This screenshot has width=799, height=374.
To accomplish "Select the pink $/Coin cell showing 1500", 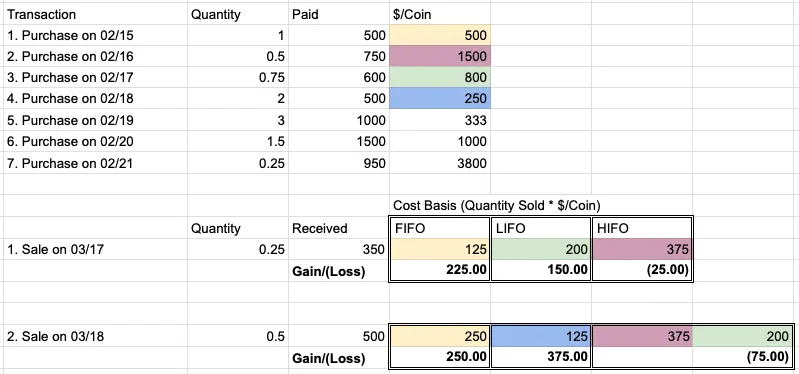I will (440, 57).
